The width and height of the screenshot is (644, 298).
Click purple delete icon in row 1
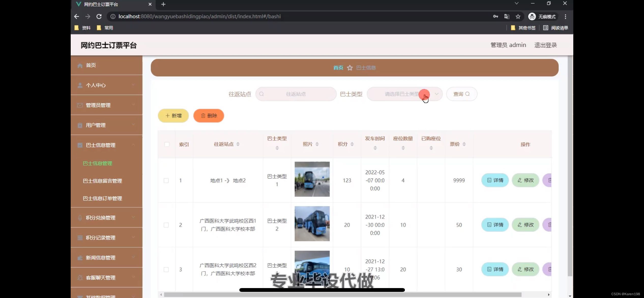pyautogui.click(x=547, y=180)
